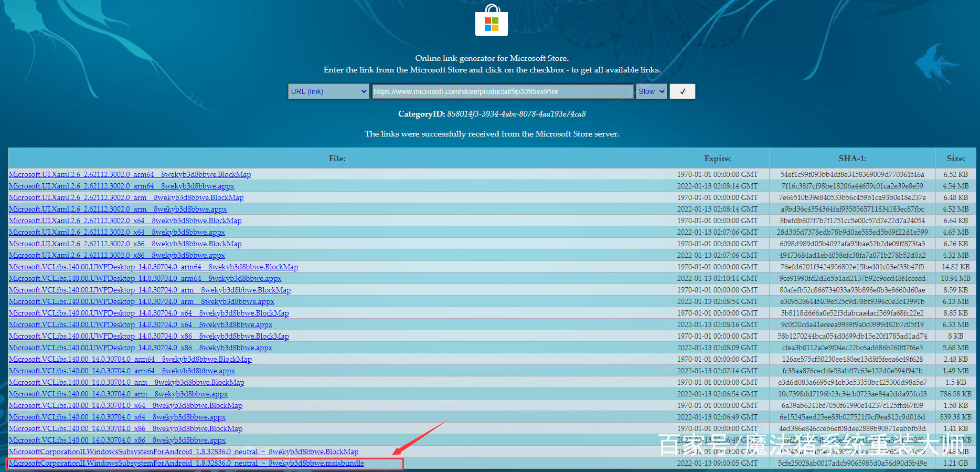Screen dimensions: 980x472
Task: Open VCLibs UWPDesktop x86 BlockMap link
Action: point(149,336)
